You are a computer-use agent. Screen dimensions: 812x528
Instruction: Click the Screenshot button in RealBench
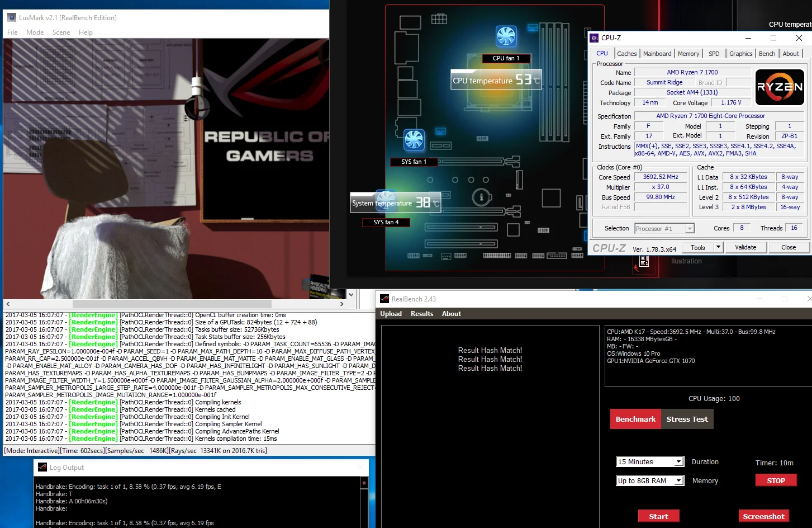click(763, 516)
